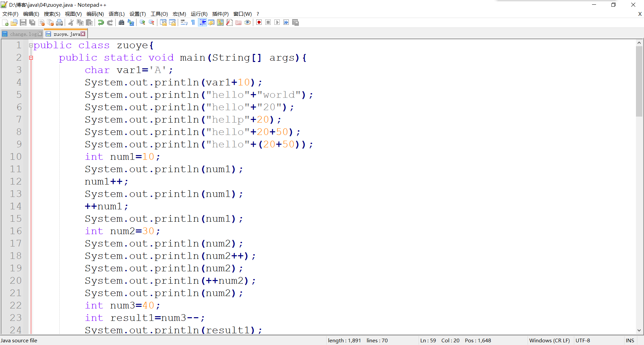Screen dimensions: 644x345
Task: Toggle show all characters pilcrow icon
Action: pyautogui.click(x=193, y=22)
